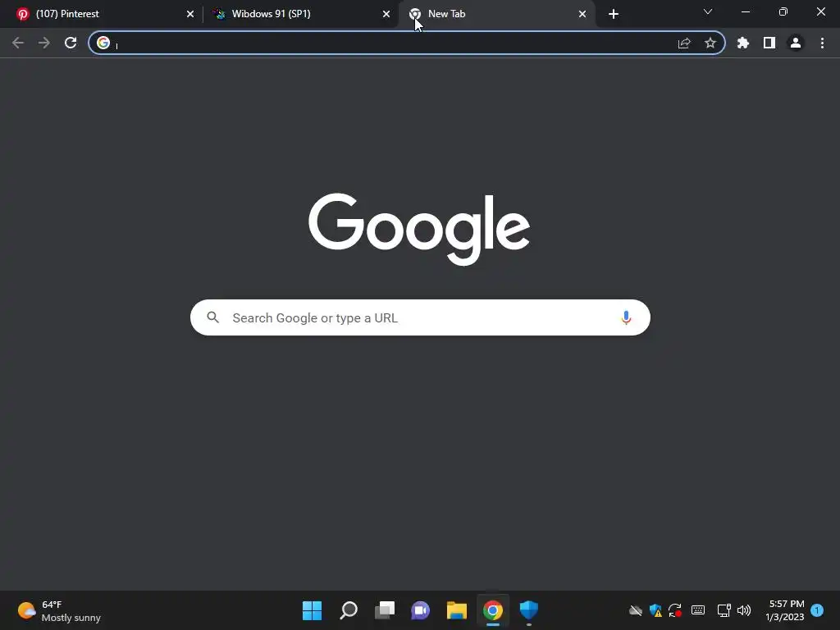840x630 pixels.
Task: Open the tab search chevron
Action: tap(708, 11)
